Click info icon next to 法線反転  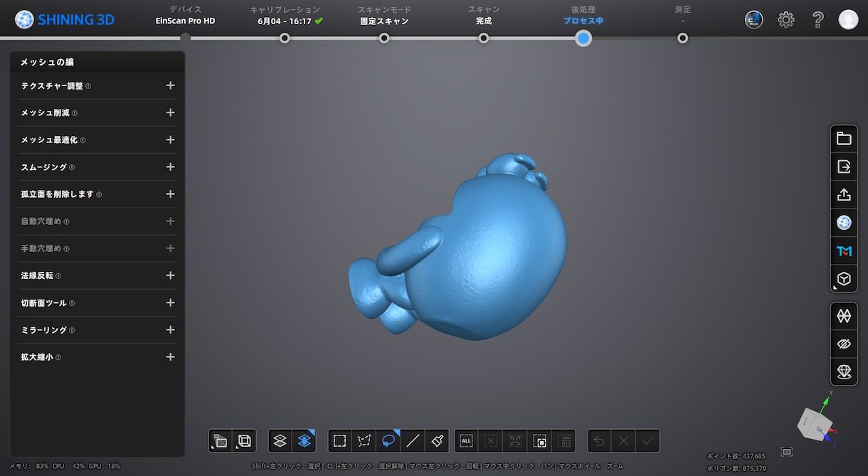tap(58, 276)
